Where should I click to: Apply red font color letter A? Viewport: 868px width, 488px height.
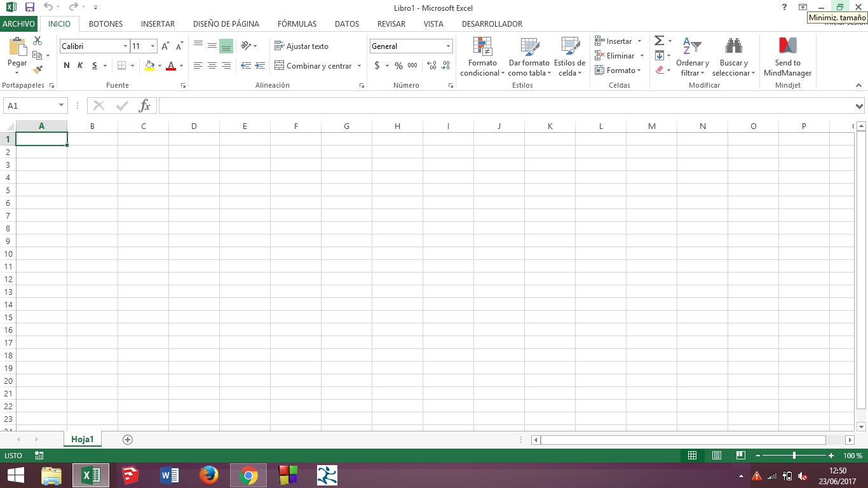point(171,65)
